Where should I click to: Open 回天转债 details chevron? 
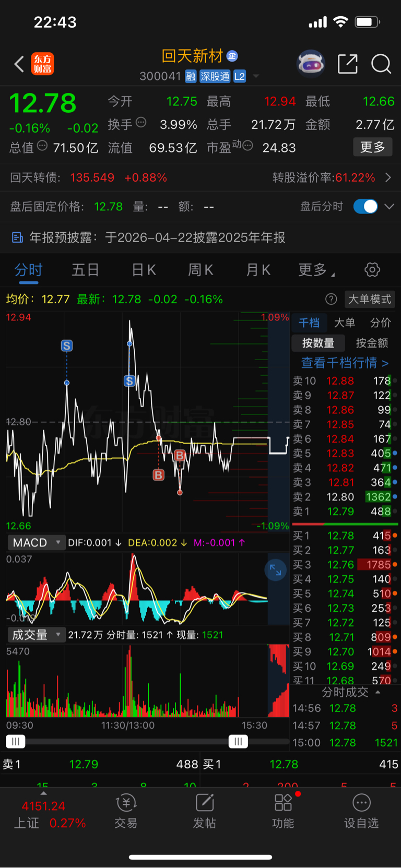[x=388, y=177]
